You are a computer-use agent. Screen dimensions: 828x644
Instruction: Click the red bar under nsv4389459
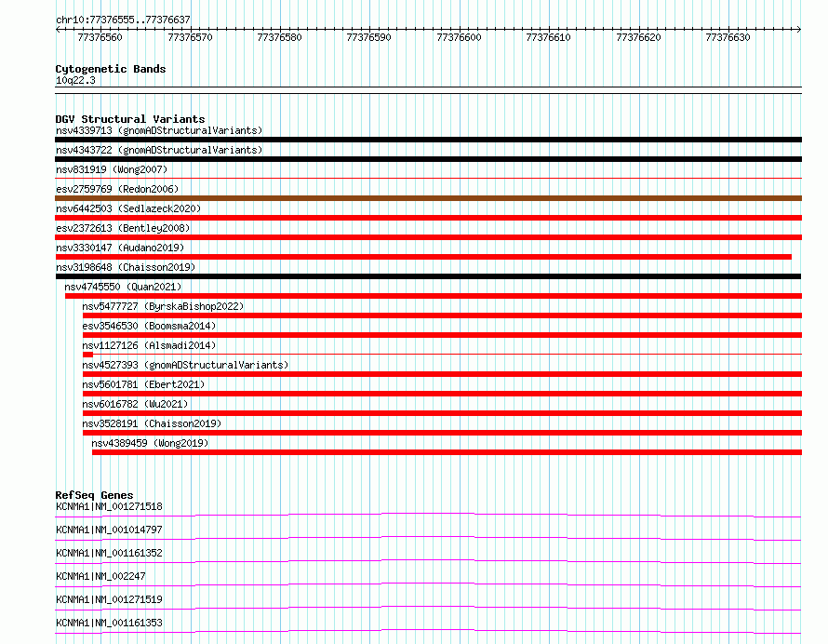pos(447,452)
